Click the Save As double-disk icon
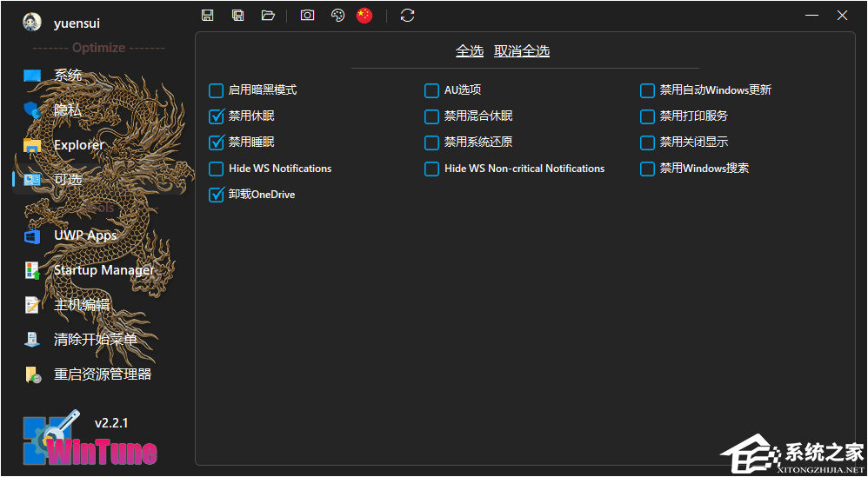This screenshot has height=477, width=868. coord(238,16)
